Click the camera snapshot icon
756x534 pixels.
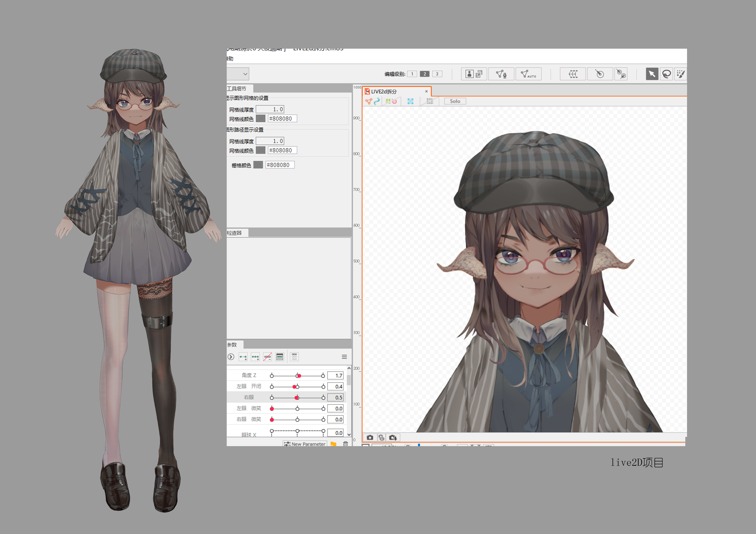click(x=370, y=438)
